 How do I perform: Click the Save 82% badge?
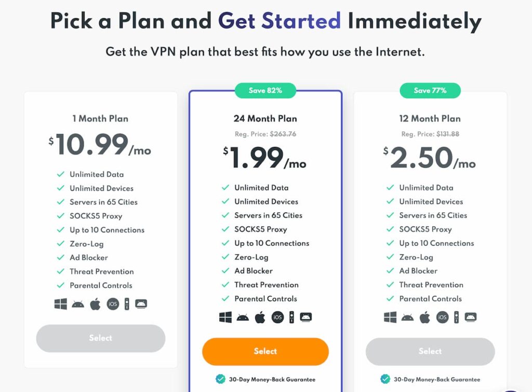coord(265,90)
